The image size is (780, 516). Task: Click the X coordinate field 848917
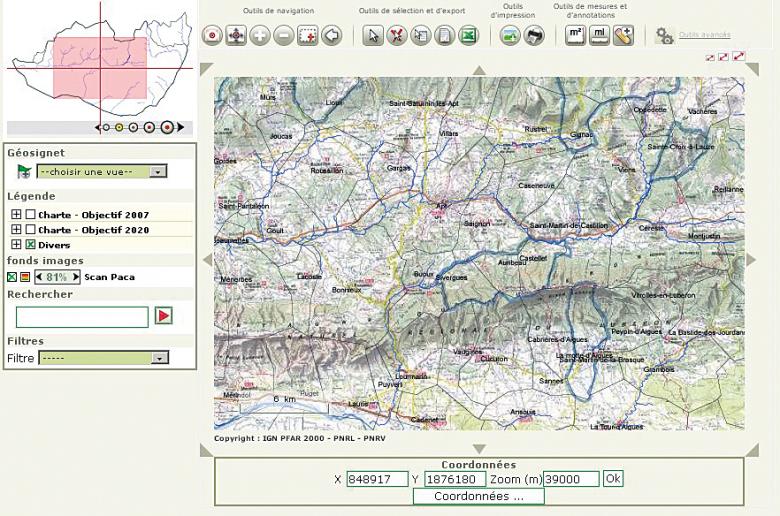pyautogui.click(x=378, y=479)
